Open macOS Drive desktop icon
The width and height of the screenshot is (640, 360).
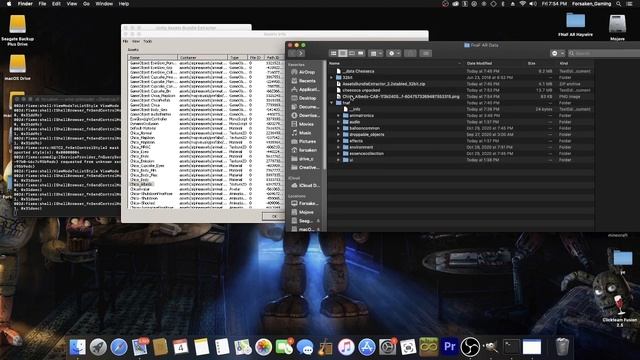(x=18, y=68)
